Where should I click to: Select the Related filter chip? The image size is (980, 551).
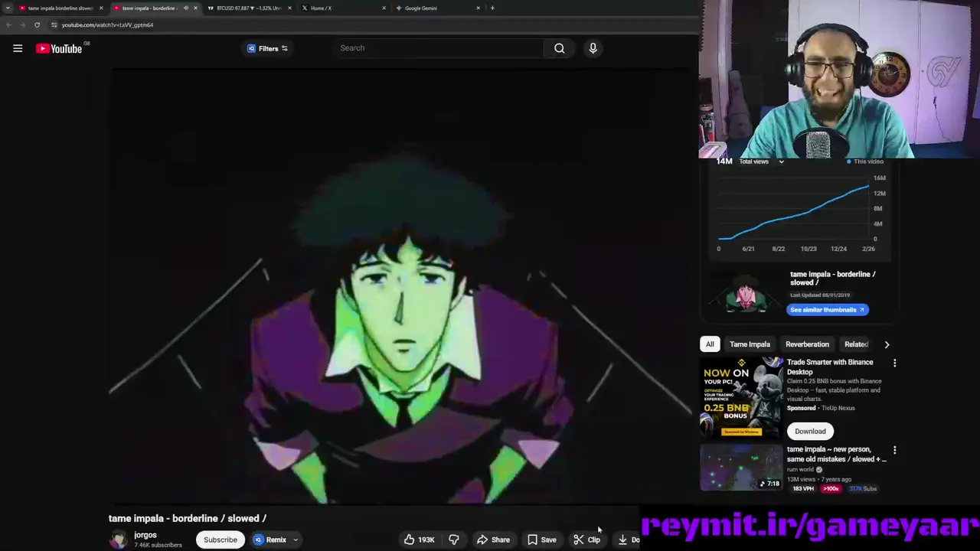click(x=856, y=344)
